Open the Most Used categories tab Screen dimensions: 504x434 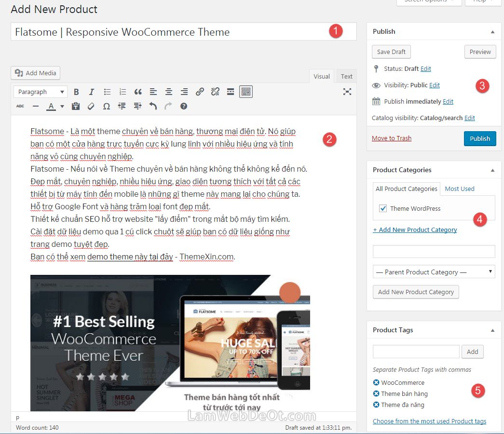coord(459,189)
